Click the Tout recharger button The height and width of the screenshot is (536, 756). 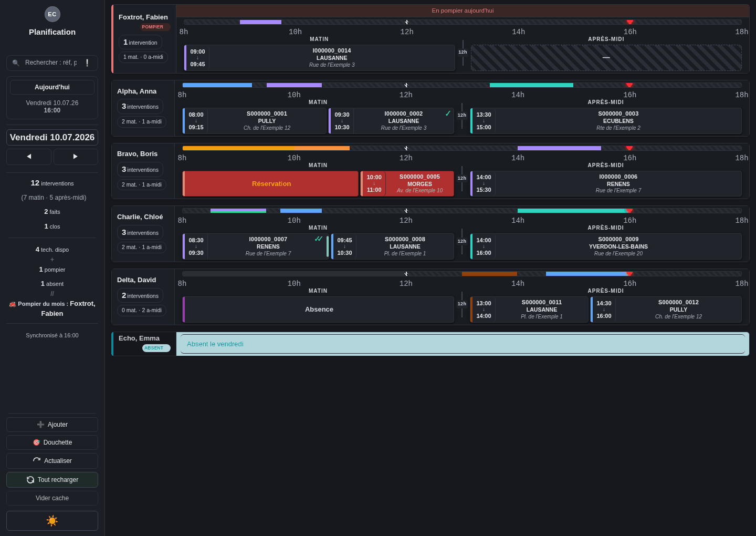click(x=52, y=480)
